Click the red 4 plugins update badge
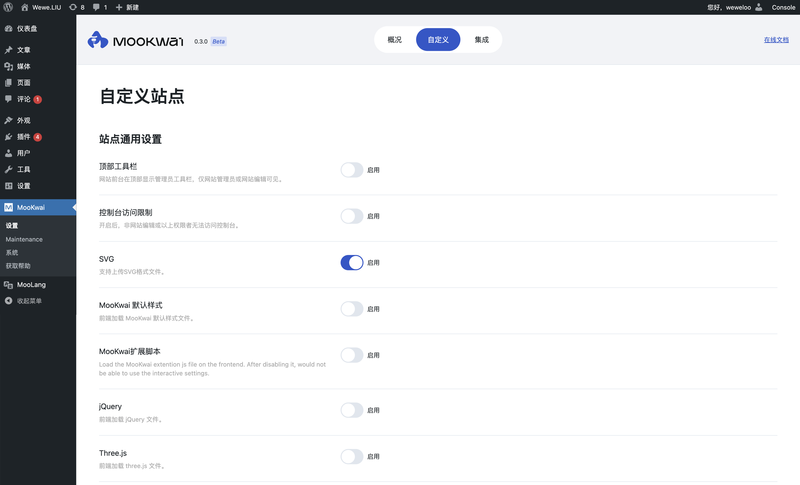The width and height of the screenshot is (800, 485). 37,137
